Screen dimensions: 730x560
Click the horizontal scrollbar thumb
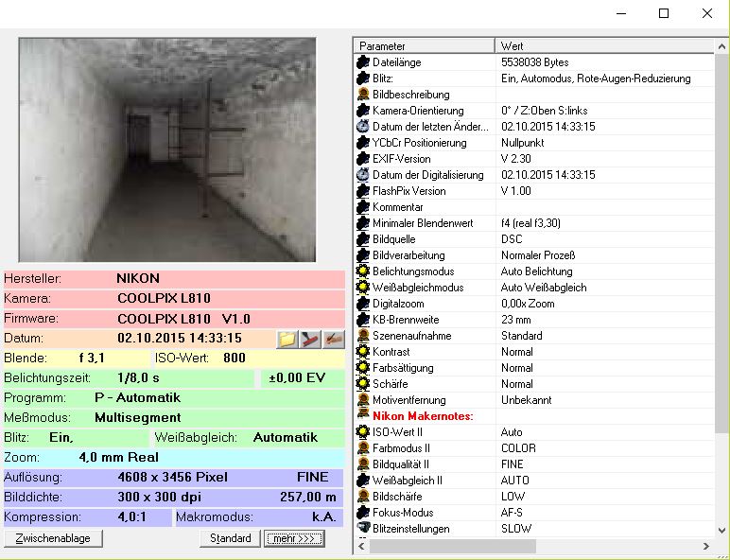pos(453,546)
